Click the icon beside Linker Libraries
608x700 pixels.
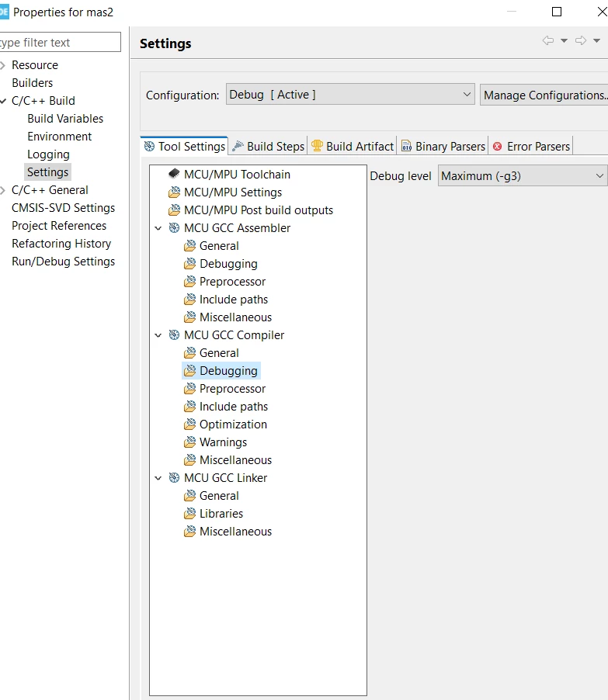tap(190, 514)
